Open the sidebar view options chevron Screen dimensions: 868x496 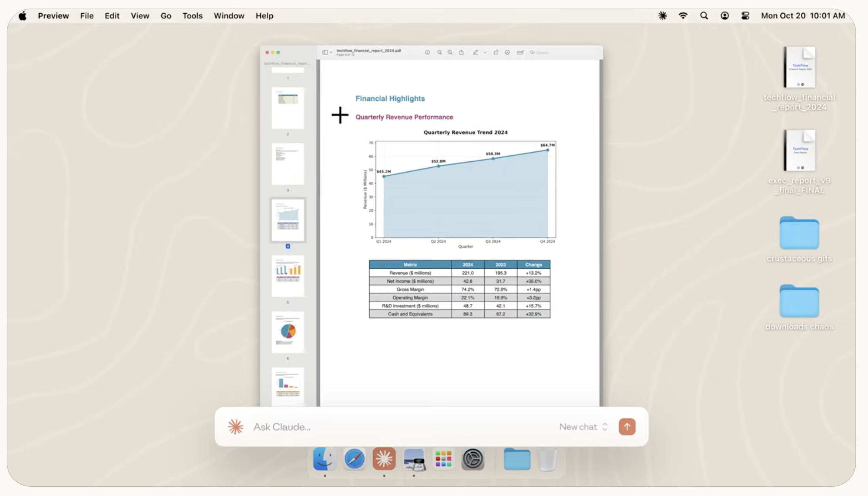[x=331, y=53]
